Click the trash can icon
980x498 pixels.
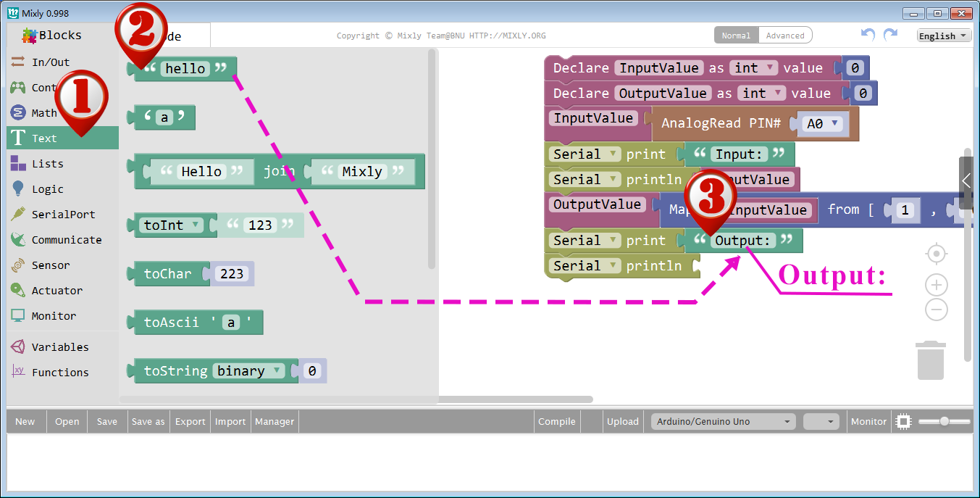[931, 360]
